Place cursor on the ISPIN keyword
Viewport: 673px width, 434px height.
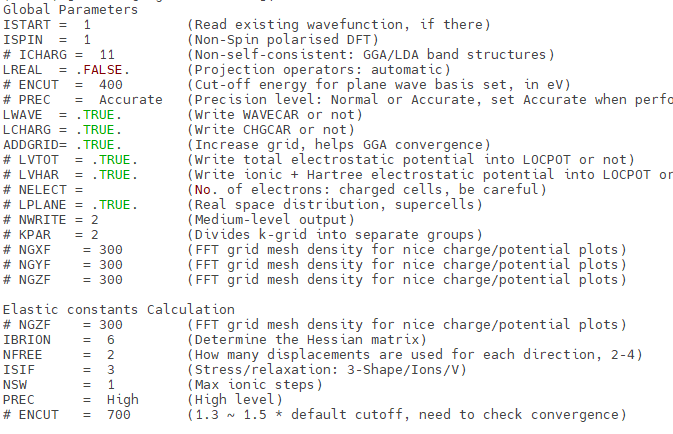coord(24,39)
